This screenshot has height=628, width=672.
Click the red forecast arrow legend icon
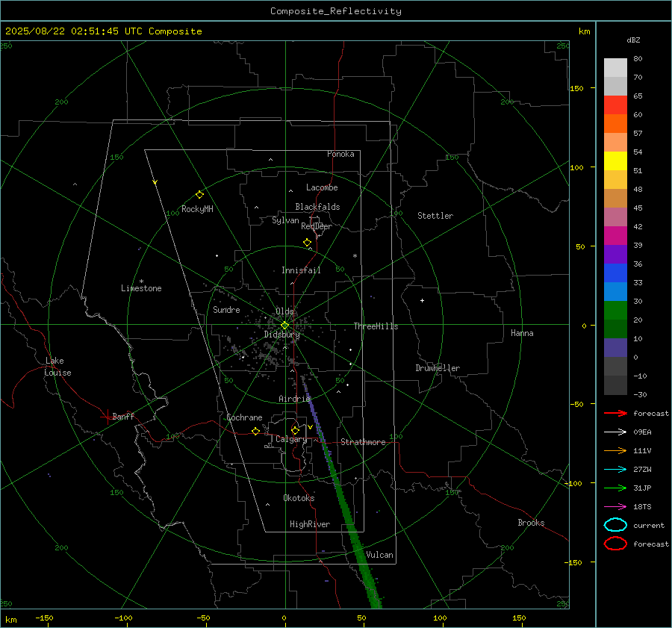click(615, 413)
